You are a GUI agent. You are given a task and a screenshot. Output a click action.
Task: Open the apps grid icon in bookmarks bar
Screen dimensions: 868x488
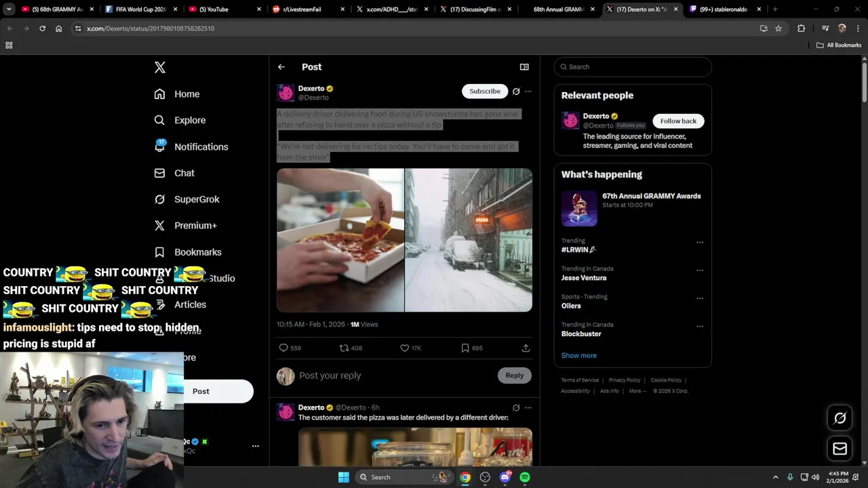(x=9, y=45)
